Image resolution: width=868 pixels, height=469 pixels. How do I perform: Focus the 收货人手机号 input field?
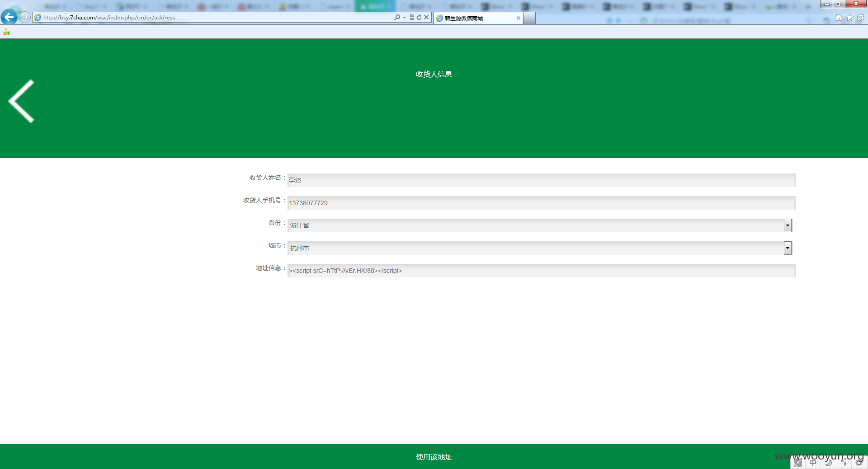click(541, 202)
